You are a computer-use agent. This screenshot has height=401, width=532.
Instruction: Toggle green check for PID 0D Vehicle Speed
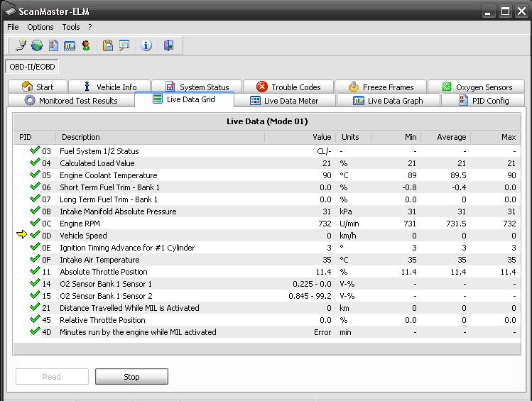click(x=35, y=234)
